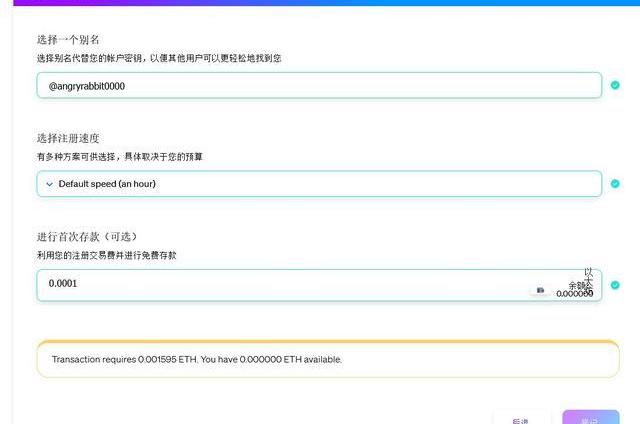Click the green checkmark beside the deposit field
This screenshot has height=424, width=640.
615,284
